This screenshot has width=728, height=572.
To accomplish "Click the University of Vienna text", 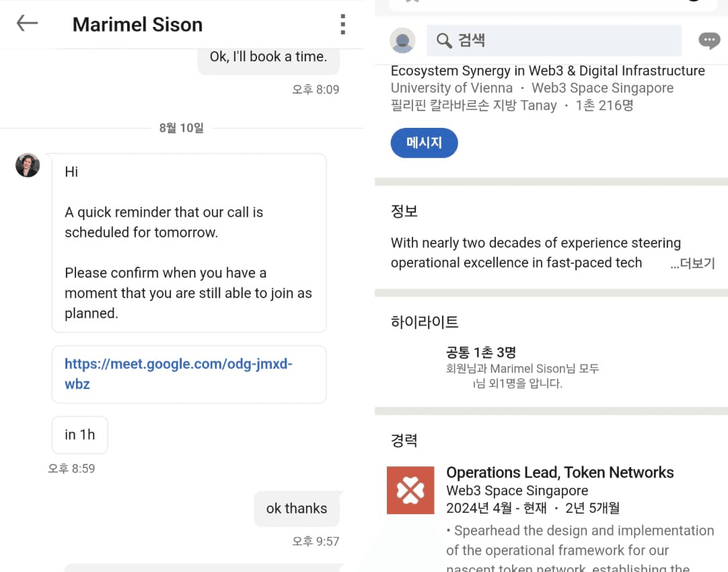I will (x=451, y=87).
